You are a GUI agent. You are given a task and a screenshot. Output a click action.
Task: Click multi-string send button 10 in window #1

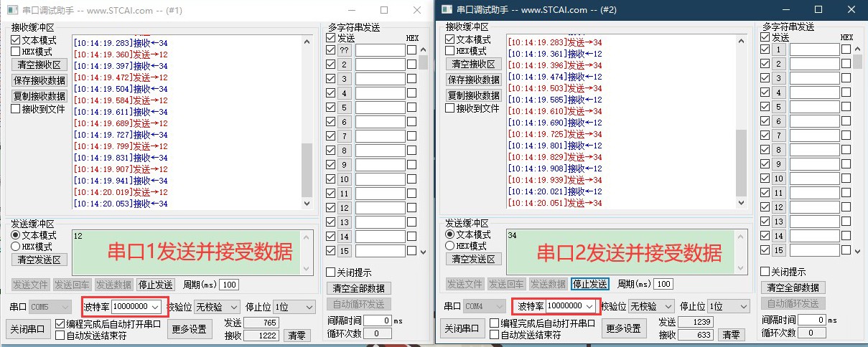coord(345,179)
